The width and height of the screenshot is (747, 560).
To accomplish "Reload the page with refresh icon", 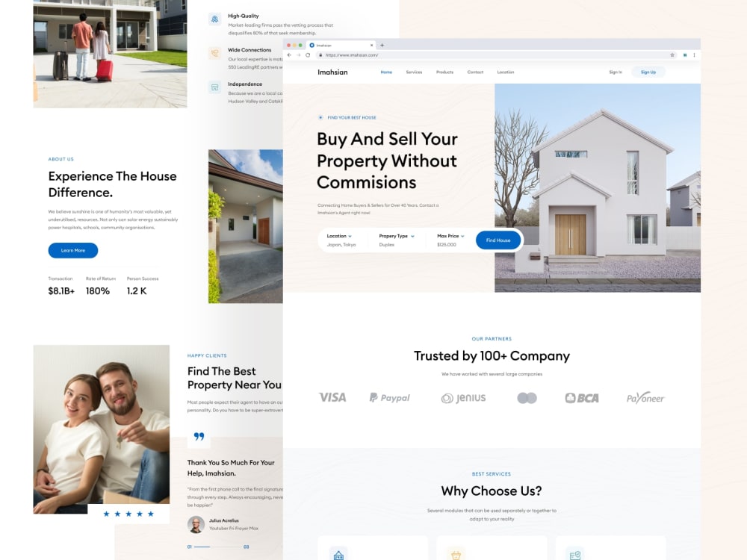I will pyautogui.click(x=308, y=55).
